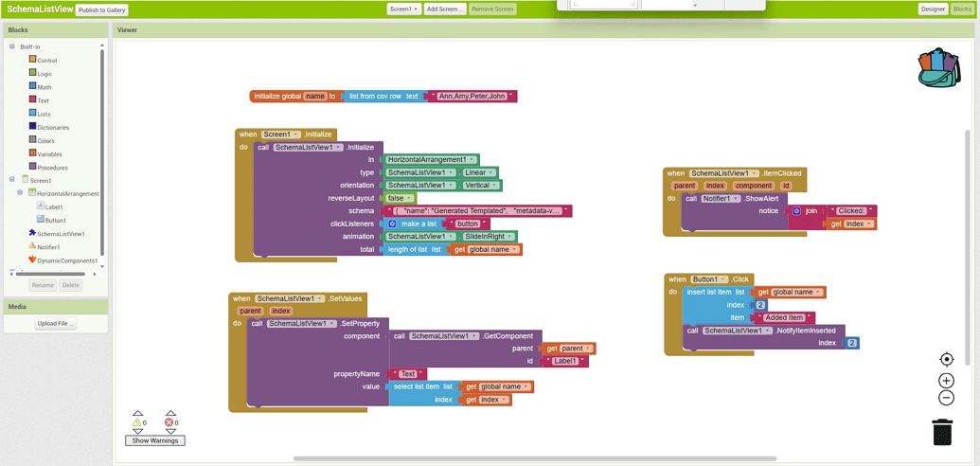The width and height of the screenshot is (980, 466).
Task: Open the Variables blocks drawer
Action: 49,154
